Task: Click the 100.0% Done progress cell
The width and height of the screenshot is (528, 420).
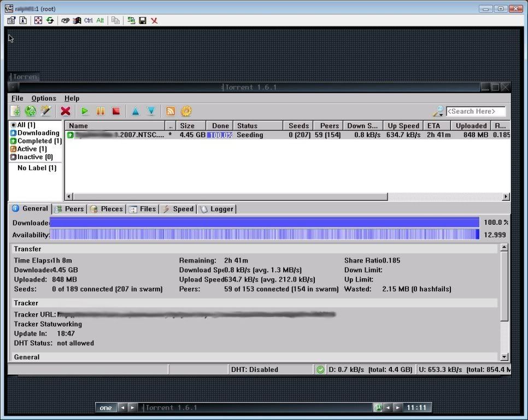Action: click(x=220, y=135)
